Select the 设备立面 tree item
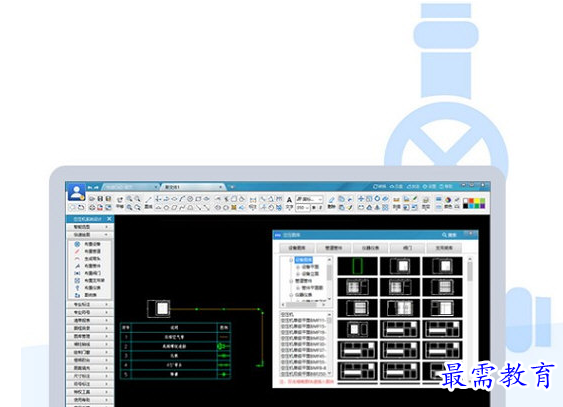Screen dimensions: 563x407 [310, 274]
